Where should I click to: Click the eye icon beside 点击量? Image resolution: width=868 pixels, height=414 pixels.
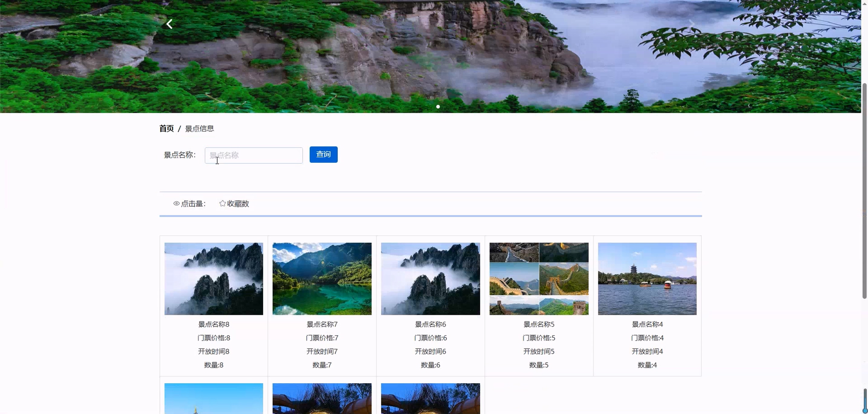click(176, 203)
